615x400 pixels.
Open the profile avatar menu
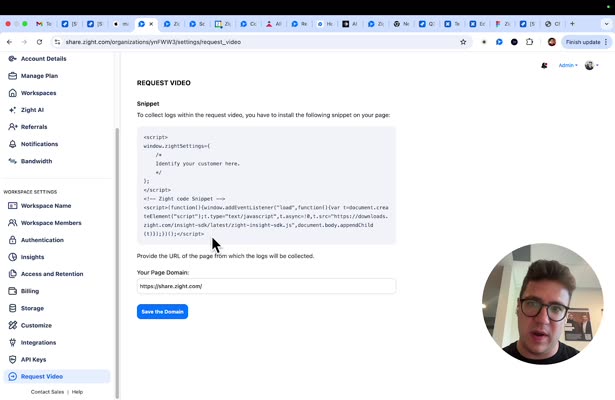pos(591,65)
